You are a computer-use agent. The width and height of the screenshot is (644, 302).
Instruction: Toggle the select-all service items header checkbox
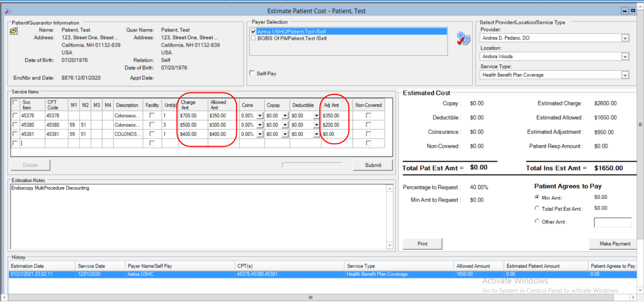tap(15, 102)
